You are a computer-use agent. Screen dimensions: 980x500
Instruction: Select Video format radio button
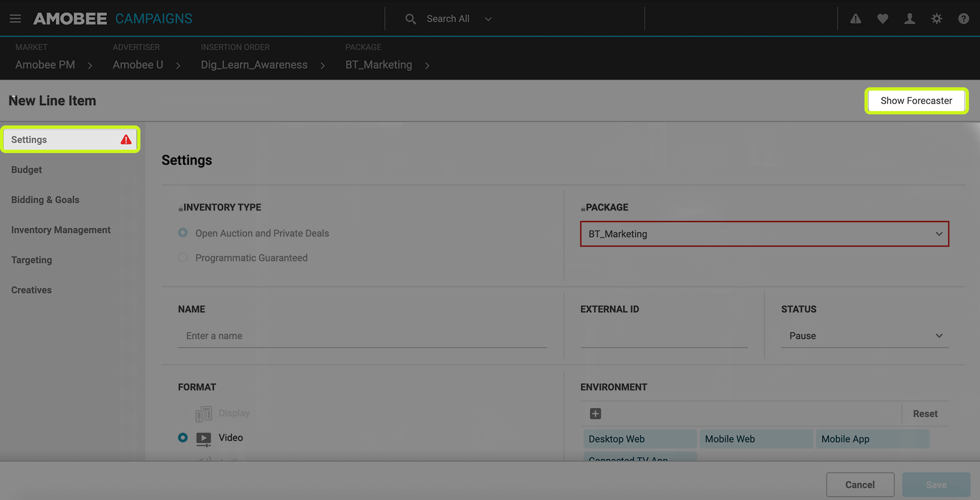(x=183, y=438)
